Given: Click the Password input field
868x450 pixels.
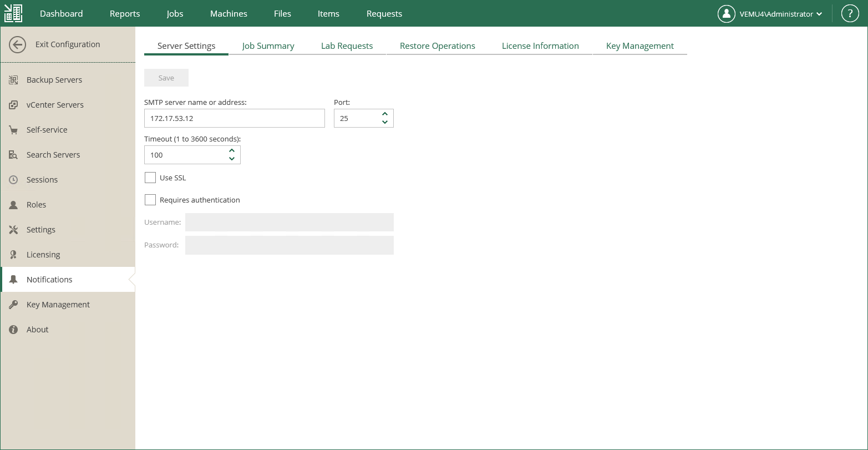Looking at the screenshot, I should [290, 245].
